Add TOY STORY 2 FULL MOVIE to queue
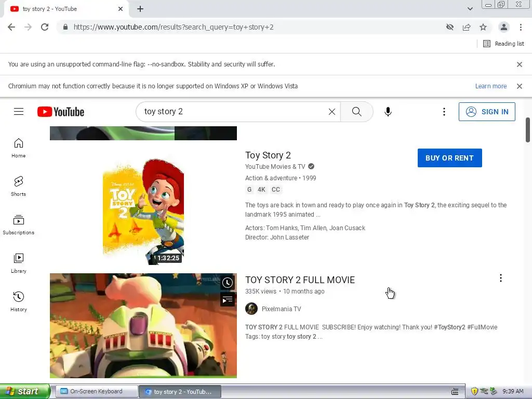The width and height of the screenshot is (532, 399). 228,300
